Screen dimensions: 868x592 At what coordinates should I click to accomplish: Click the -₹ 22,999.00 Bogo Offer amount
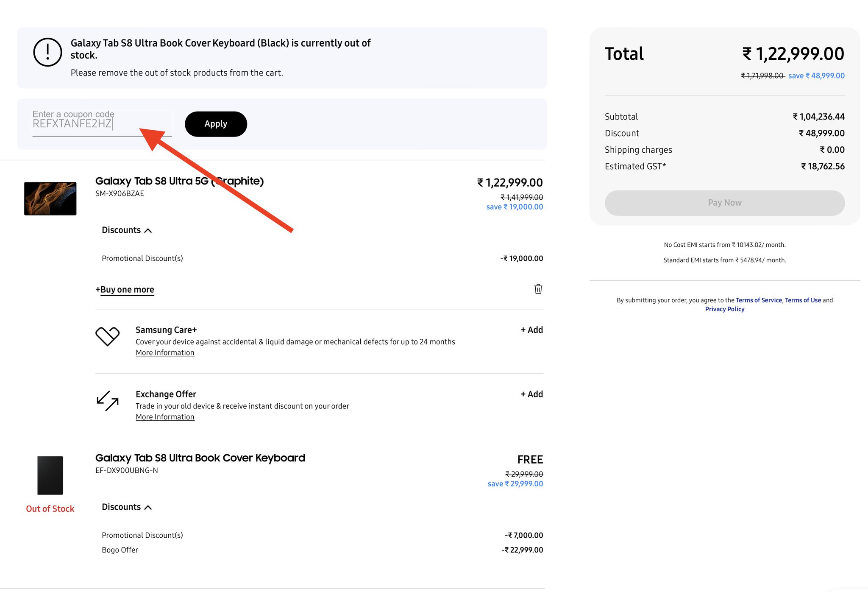pyautogui.click(x=522, y=550)
